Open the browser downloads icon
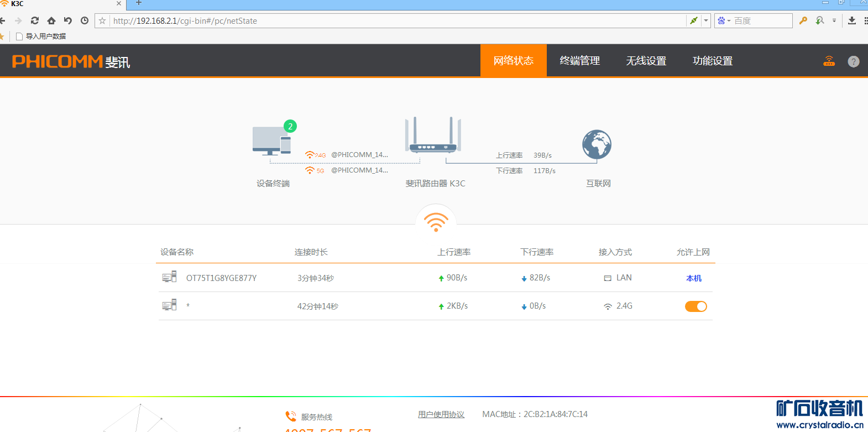 click(x=852, y=20)
